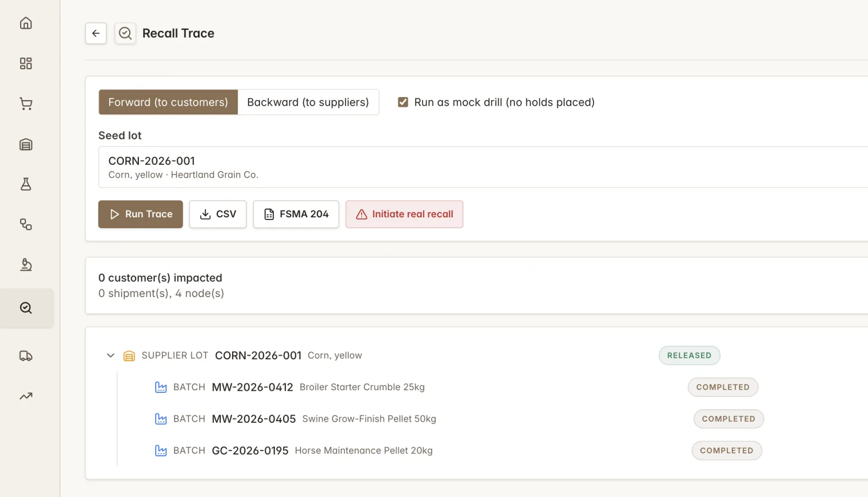This screenshot has height=497, width=868.
Task: Select batch GC-2026-0195 Horse Maintenance Pellet row
Action: click(457, 450)
